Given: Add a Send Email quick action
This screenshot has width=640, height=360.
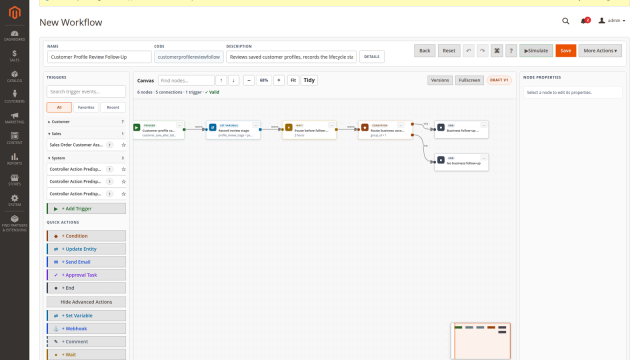Looking at the screenshot, I should click(x=86, y=262).
